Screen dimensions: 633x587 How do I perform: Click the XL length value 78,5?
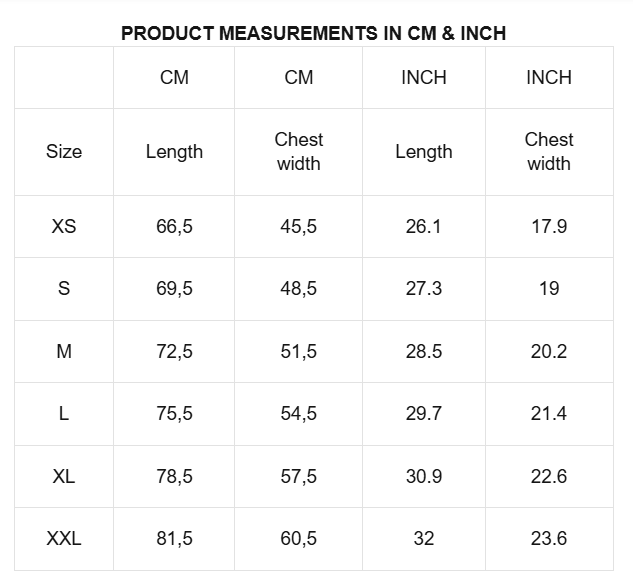pos(174,477)
